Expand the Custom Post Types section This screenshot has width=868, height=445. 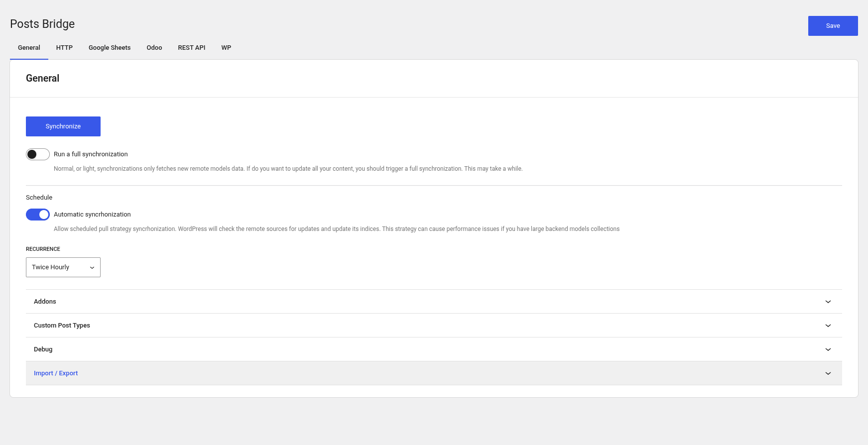[x=62, y=326]
